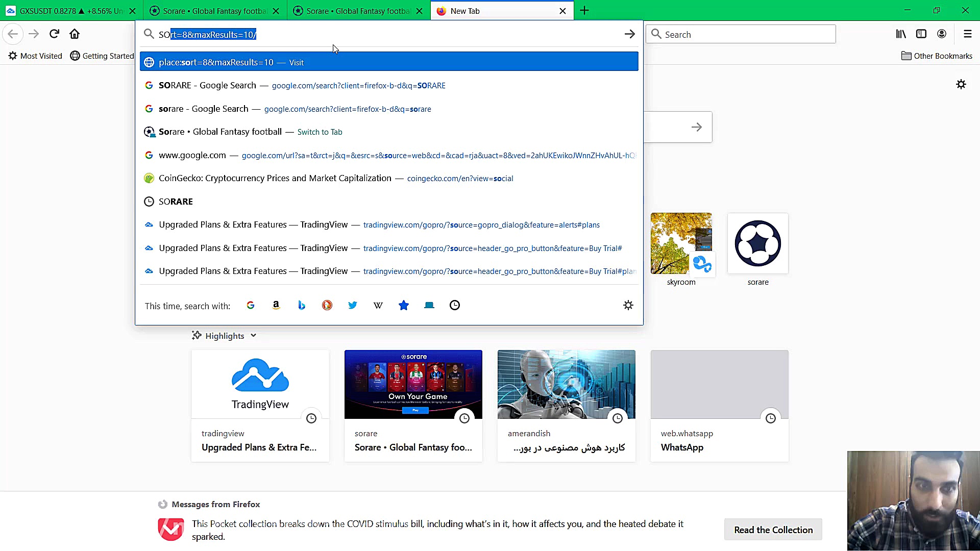980x551 pixels.
Task: Open a new tab with plus button
Action: (584, 11)
